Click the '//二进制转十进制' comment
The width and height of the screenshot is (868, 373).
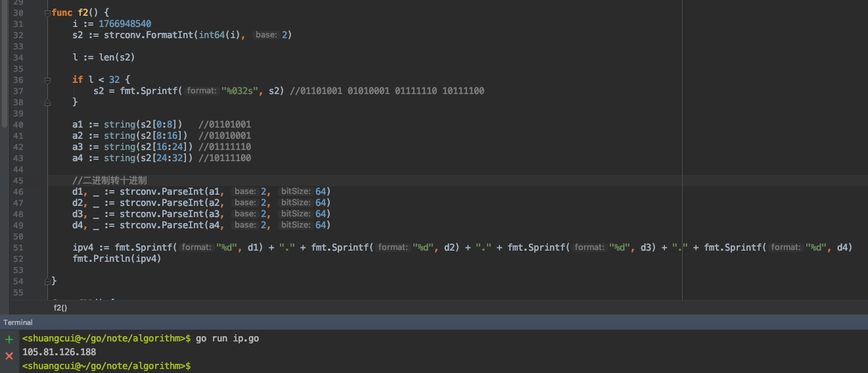109,180
